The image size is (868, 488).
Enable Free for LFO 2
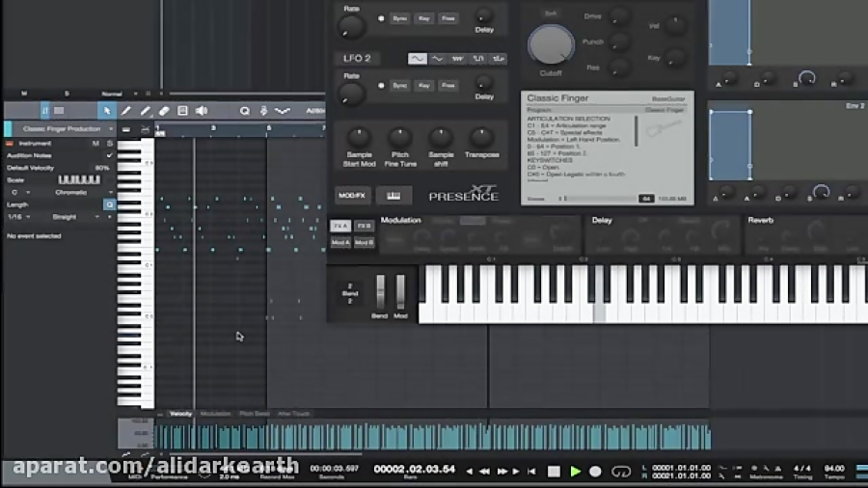pos(448,85)
